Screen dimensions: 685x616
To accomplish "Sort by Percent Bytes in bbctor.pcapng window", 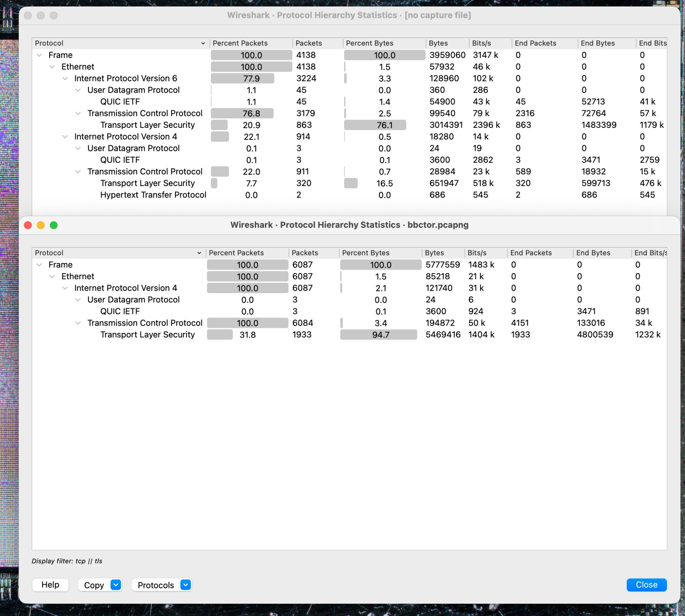I will (380, 253).
